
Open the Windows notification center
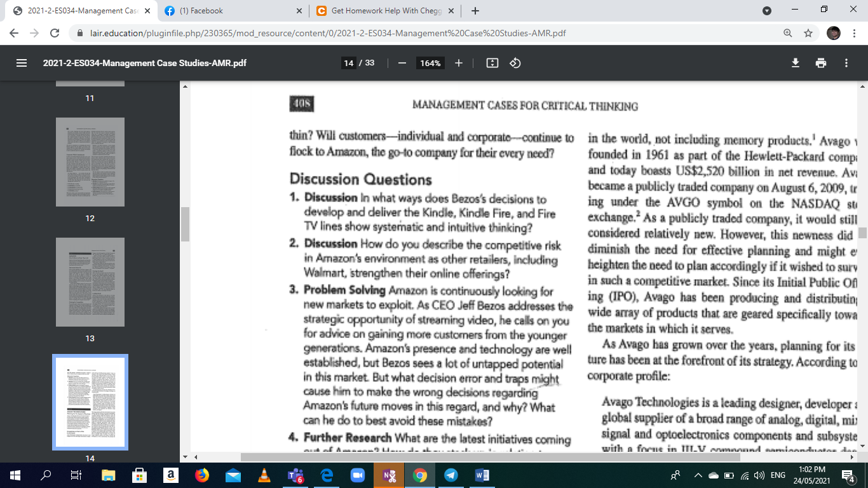(x=848, y=475)
